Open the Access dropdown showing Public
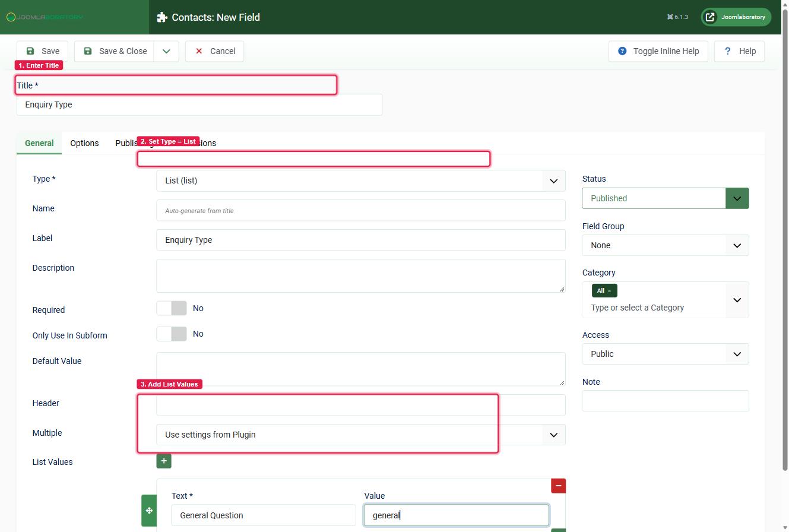This screenshot has height=532, width=789. 666,354
